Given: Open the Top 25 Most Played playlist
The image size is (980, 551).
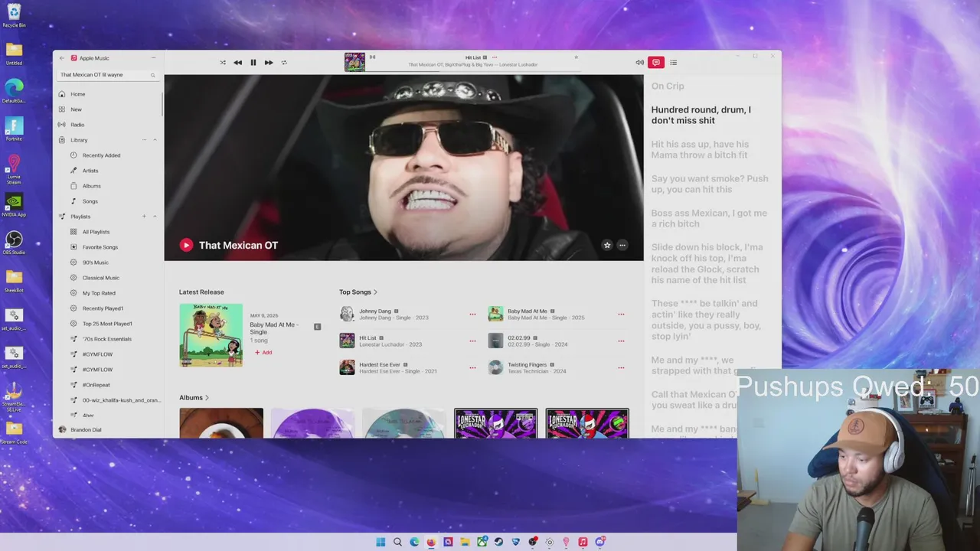Looking at the screenshot, I should pyautogui.click(x=108, y=324).
